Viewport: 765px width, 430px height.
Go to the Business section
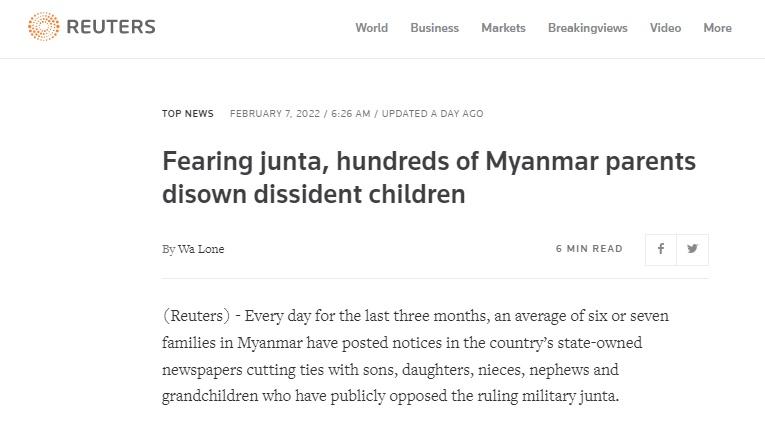[x=434, y=28]
